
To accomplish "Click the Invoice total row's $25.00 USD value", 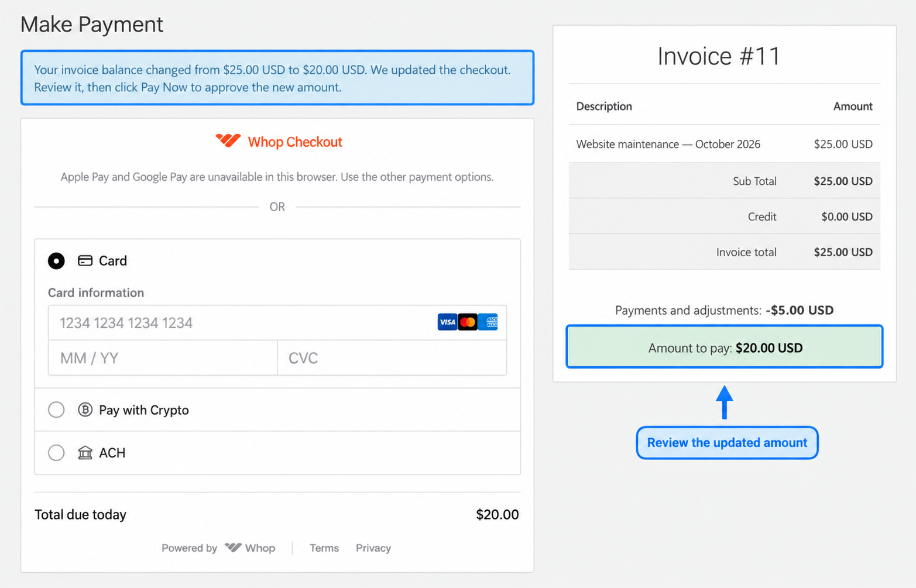I will [843, 252].
